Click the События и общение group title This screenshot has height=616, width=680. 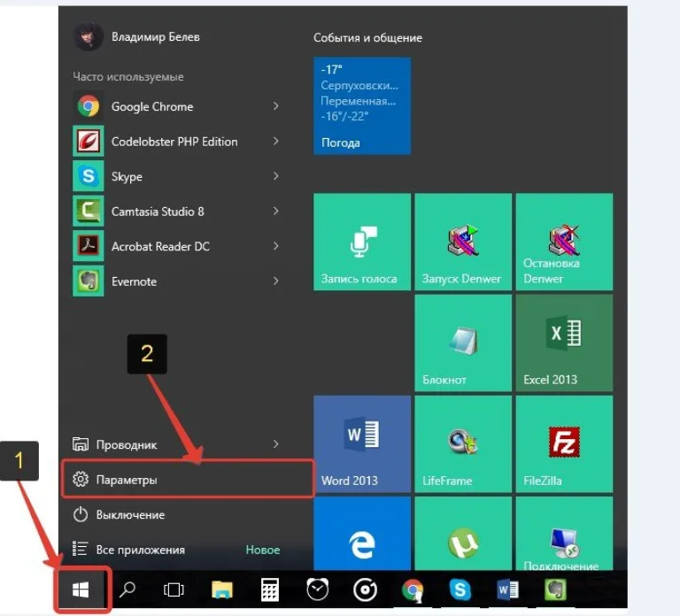click(367, 38)
